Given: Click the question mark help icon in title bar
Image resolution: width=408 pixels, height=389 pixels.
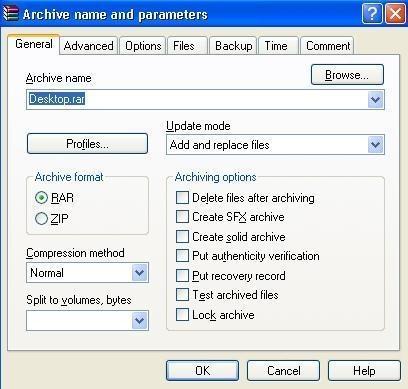Looking at the screenshot, I should coord(372,14).
